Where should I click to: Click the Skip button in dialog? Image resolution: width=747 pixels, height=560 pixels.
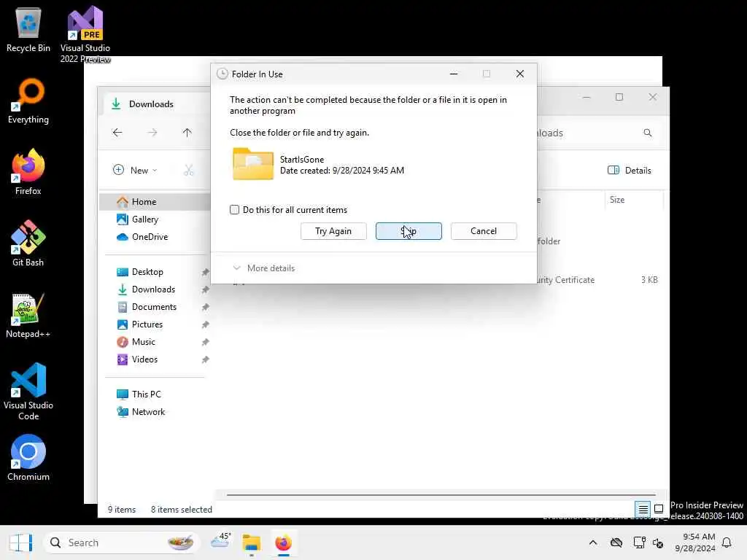(409, 231)
